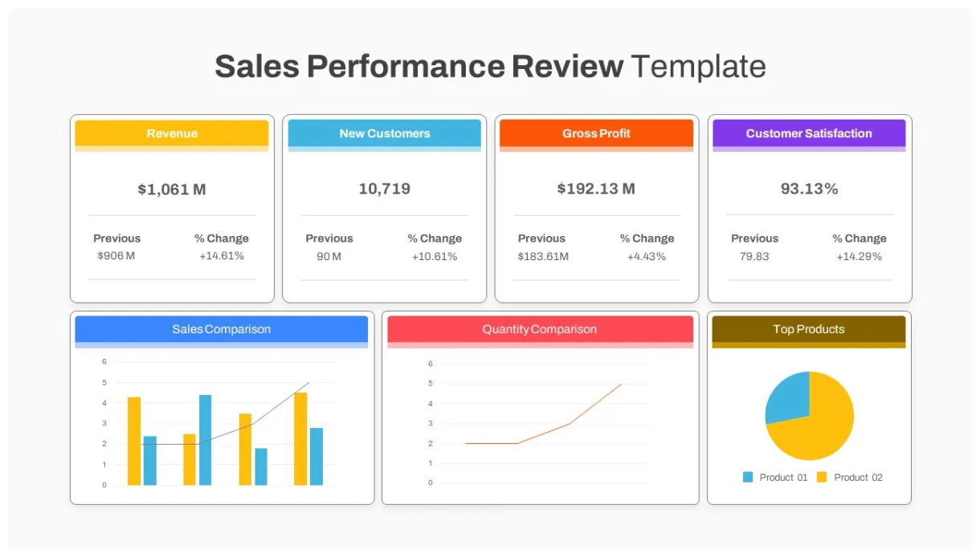Viewport: 980px width, 558px height.
Task: Click the $1,061 M revenue value
Action: tap(171, 189)
